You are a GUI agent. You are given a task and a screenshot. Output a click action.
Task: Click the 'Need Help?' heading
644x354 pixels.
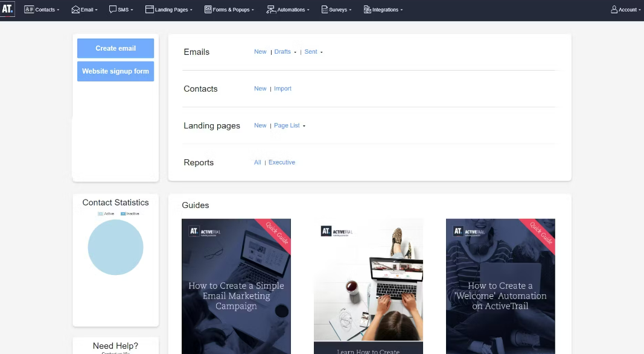tap(115, 346)
